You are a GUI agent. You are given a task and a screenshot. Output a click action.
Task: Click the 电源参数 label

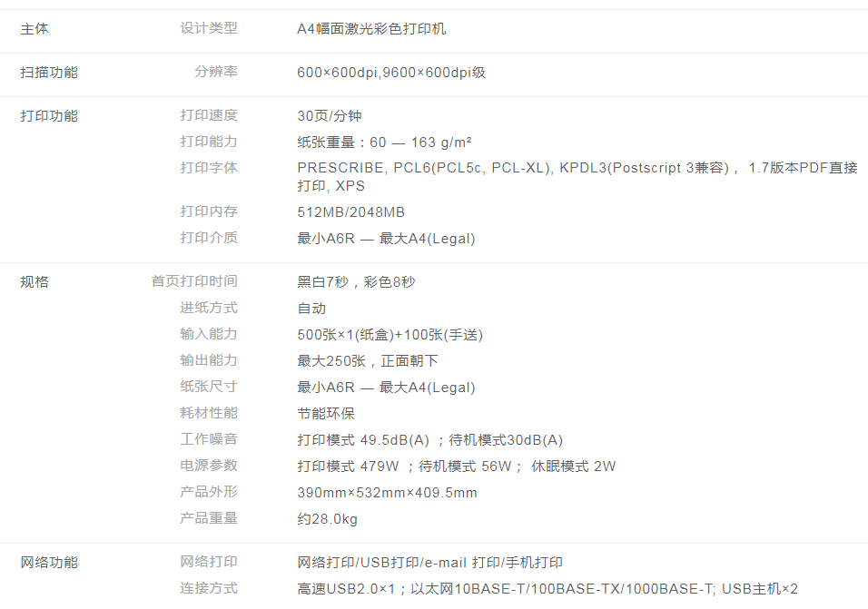(x=209, y=466)
